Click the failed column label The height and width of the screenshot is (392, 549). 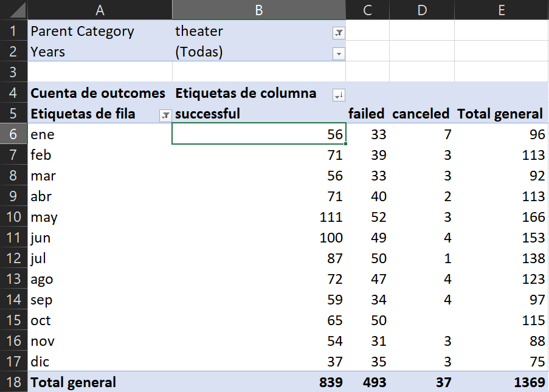click(367, 114)
